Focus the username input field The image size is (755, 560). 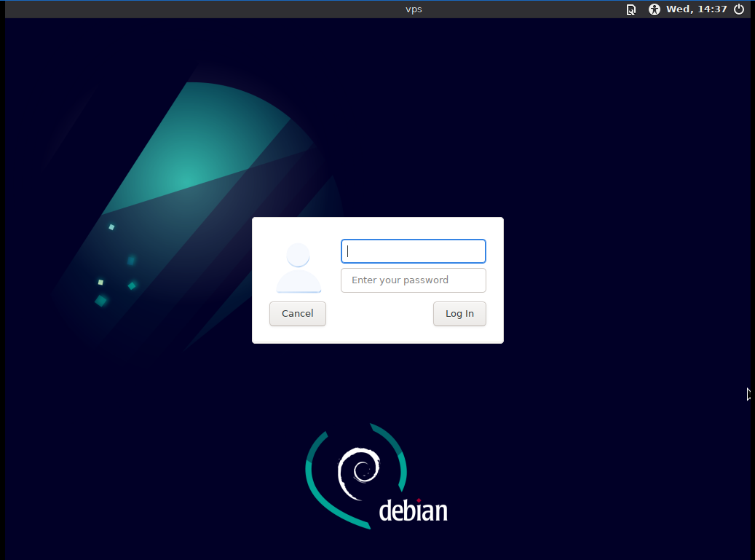413,251
